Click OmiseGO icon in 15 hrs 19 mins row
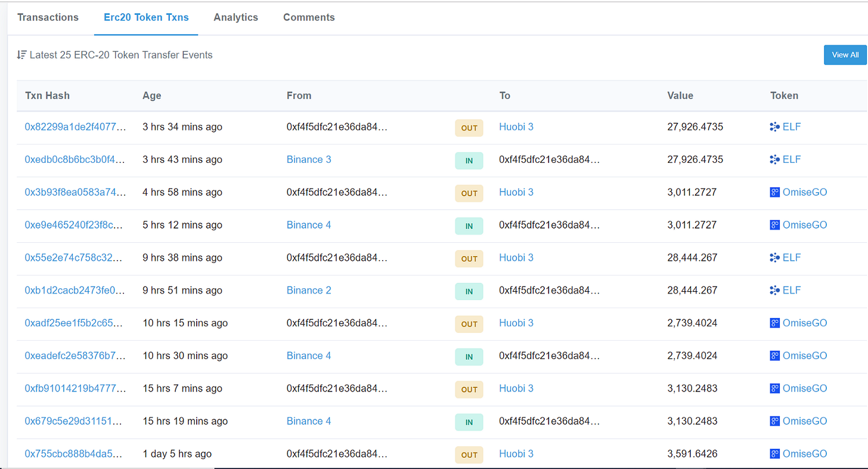 click(x=775, y=421)
